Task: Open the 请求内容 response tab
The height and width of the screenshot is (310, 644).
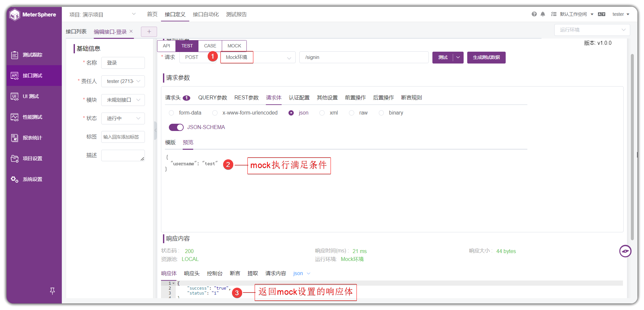Action: pyautogui.click(x=276, y=273)
